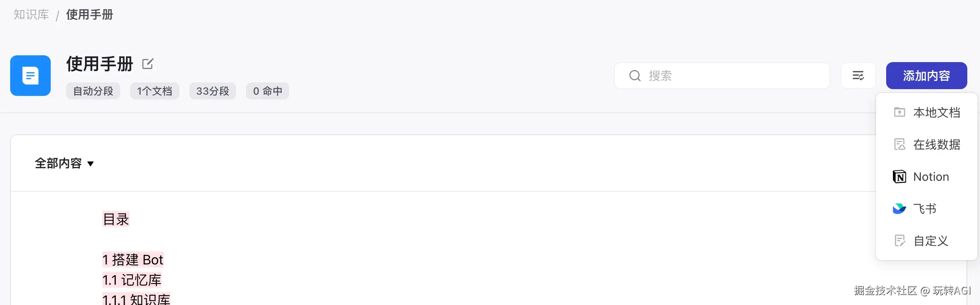The width and height of the screenshot is (980, 305).
Task: Click the custom content icon
Action: (x=899, y=241)
